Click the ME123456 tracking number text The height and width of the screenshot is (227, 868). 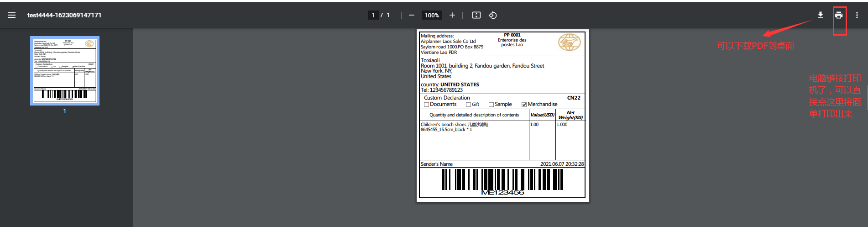click(502, 193)
